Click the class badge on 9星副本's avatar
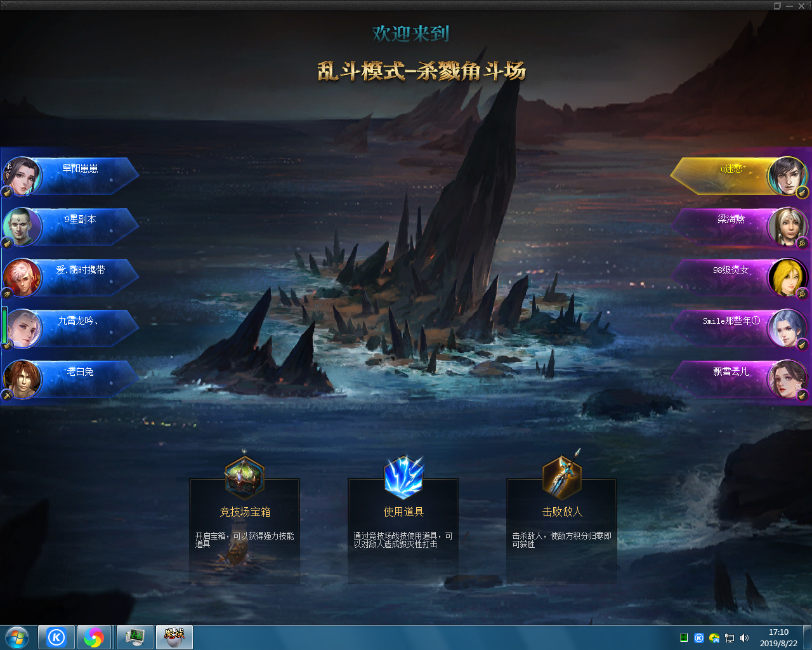 [x=7, y=242]
